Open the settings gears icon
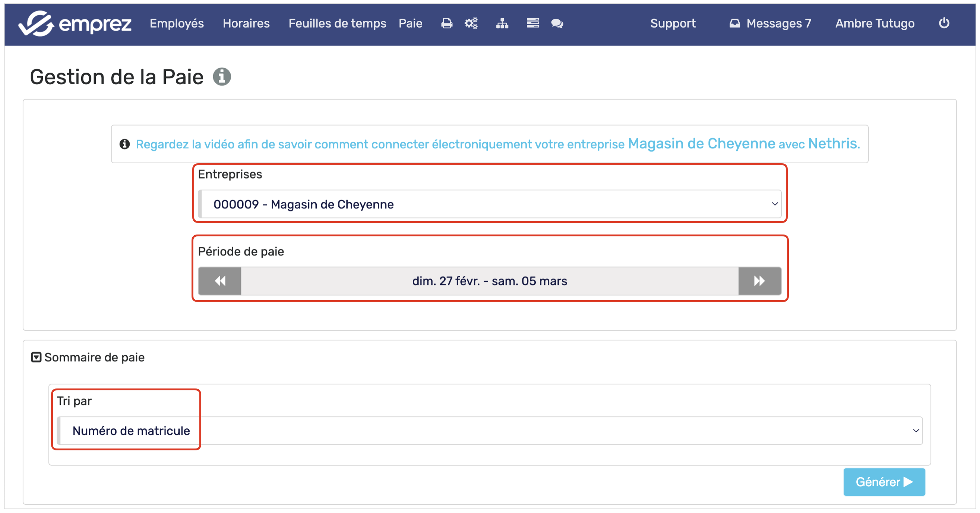 471,23
